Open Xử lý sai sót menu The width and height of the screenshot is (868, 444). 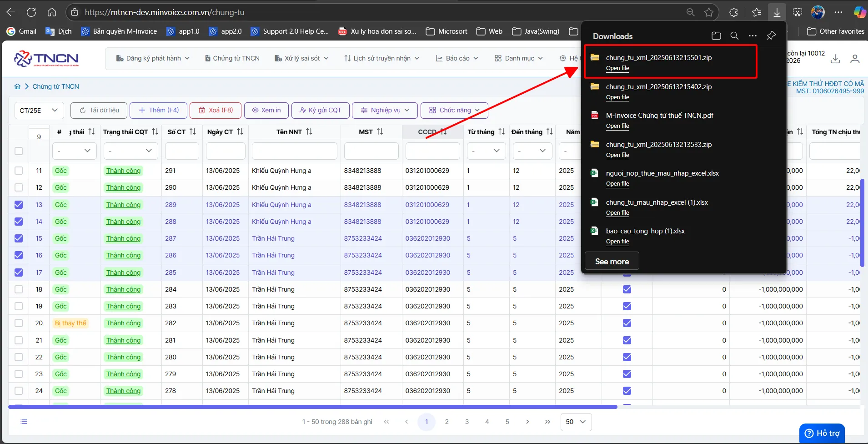click(301, 58)
